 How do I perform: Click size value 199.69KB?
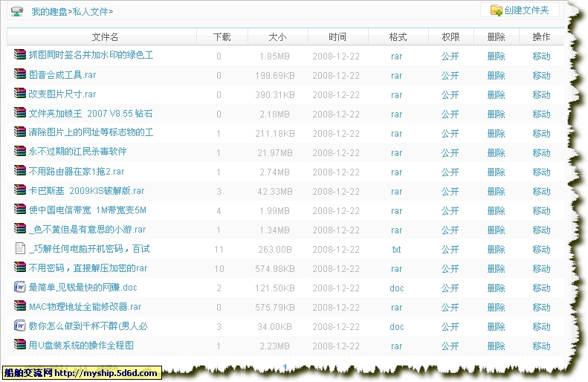coord(275,75)
